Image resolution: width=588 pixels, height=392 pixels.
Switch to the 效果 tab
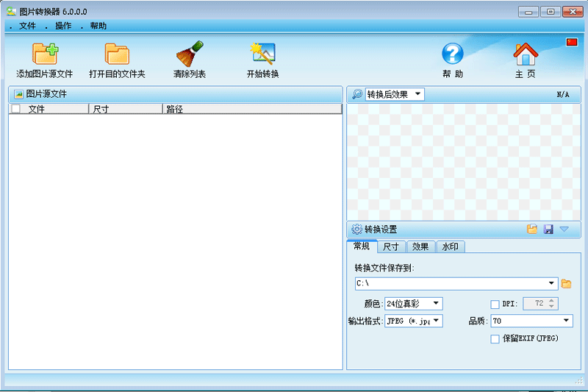(x=420, y=246)
